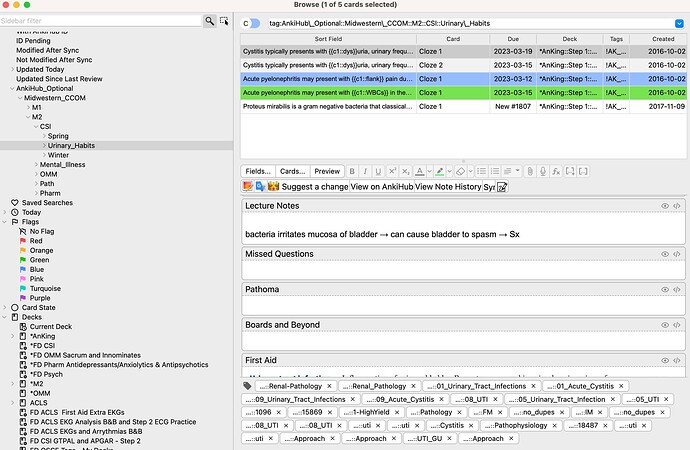Click the edit pencil icon after Sync

coord(502,187)
